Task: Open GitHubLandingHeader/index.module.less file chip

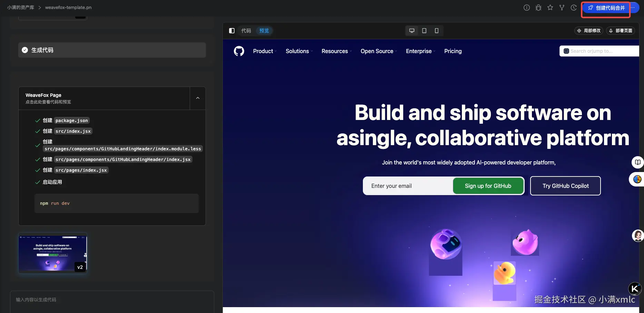Action: pyautogui.click(x=123, y=149)
